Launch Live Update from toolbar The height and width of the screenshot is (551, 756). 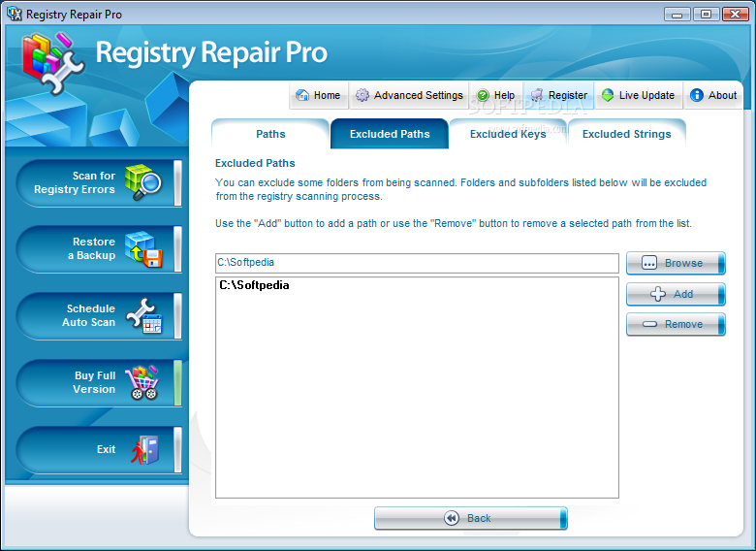point(639,95)
